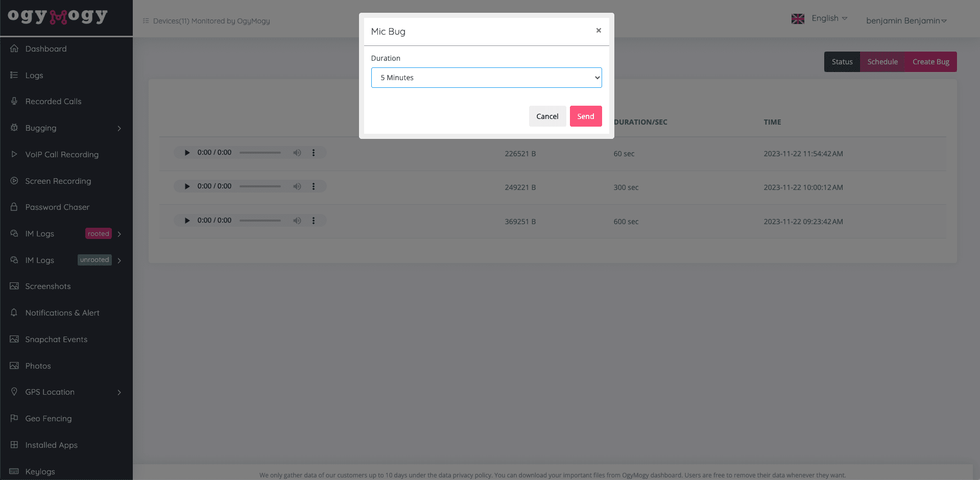This screenshot has height=480, width=980.
Task: Click the Screen Recording icon
Action: [x=14, y=181]
